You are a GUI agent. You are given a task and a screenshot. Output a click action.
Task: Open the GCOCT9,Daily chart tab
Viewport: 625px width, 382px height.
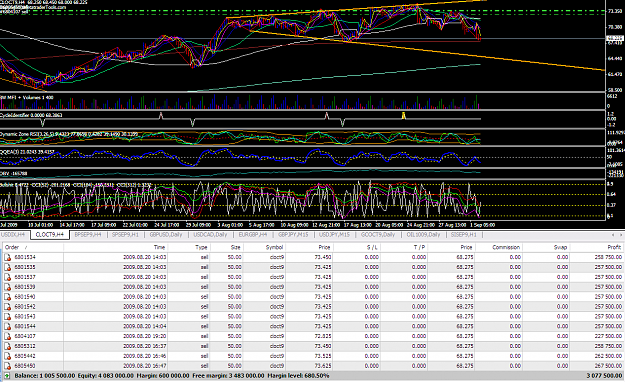point(378,235)
